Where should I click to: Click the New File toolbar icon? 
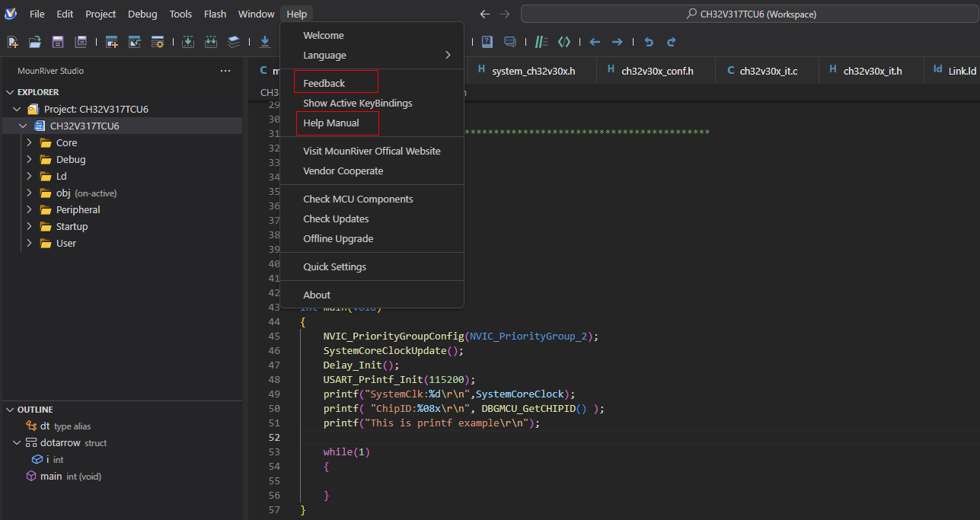(13, 42)
